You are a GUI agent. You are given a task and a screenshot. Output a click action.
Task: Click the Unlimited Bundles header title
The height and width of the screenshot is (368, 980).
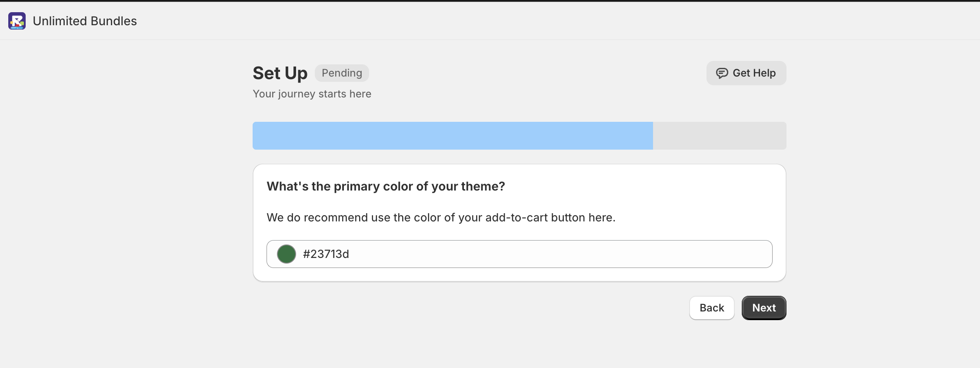[85, 20]
